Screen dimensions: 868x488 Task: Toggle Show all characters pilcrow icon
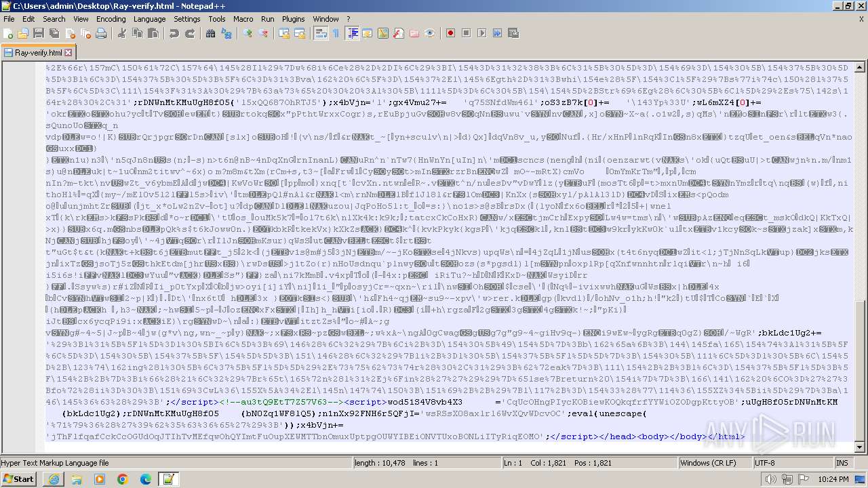[336, 33]
